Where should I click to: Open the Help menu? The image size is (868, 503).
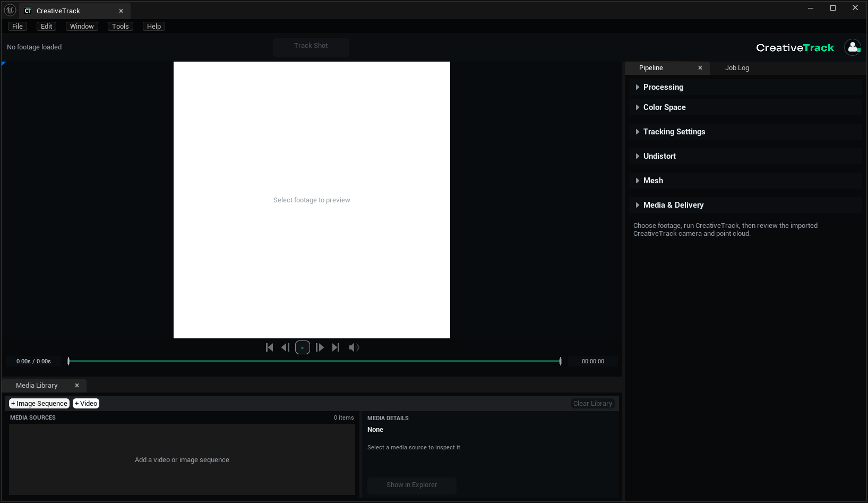click(x=154, y=27)
